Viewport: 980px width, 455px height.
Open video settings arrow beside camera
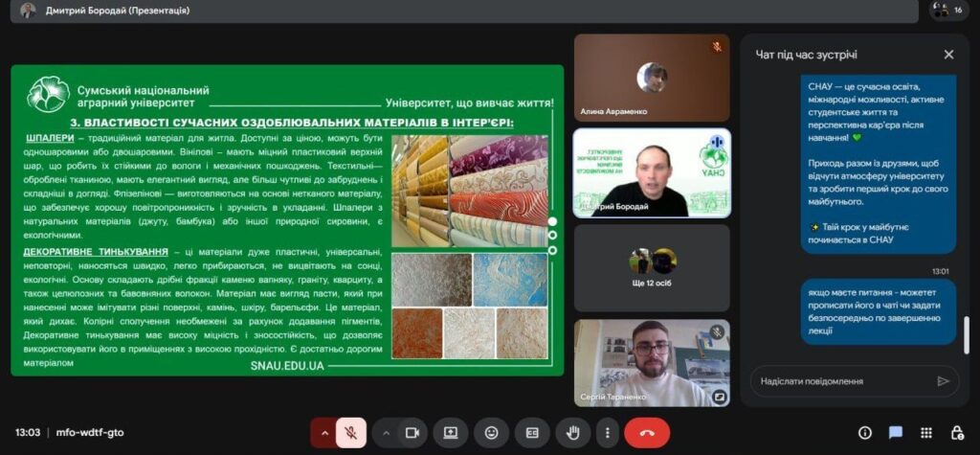(387, 433)
